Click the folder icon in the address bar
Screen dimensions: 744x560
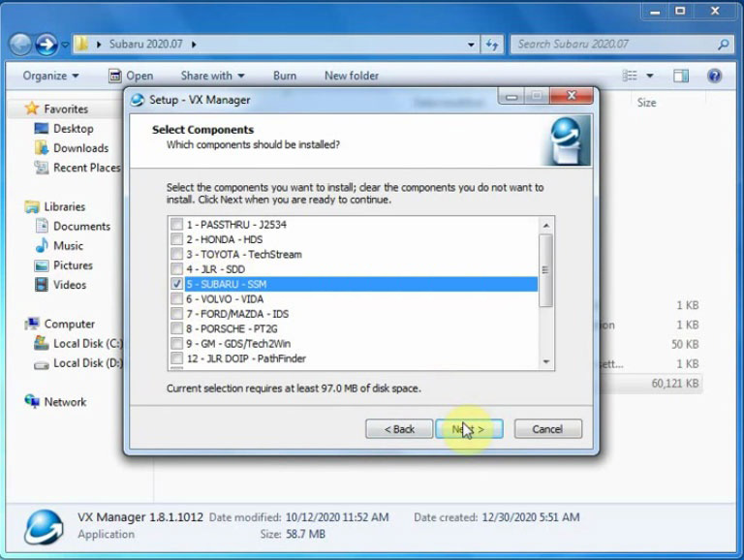(x=81, y=45)
